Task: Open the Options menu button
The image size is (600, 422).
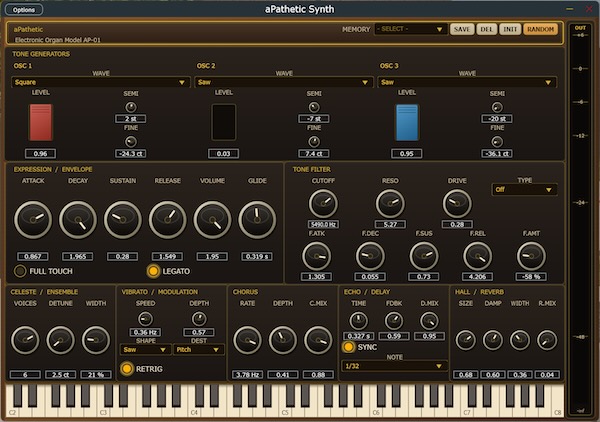Action: point(24,10)
